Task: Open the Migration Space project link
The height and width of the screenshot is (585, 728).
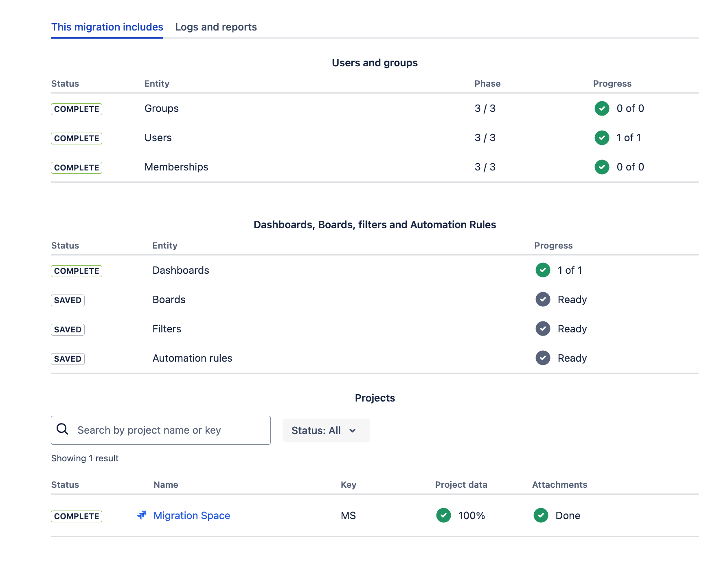Action: [x=192, y=516]
